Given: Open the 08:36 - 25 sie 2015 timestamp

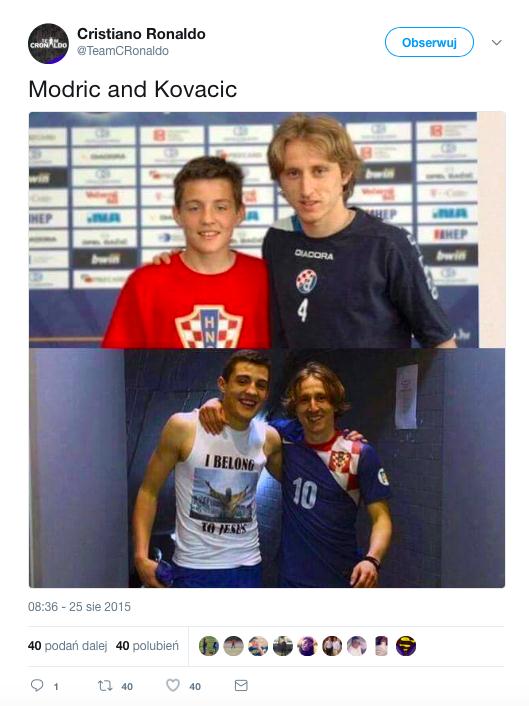Looking at the screenshot, I should pyautogui.click(x=79, y=606).
